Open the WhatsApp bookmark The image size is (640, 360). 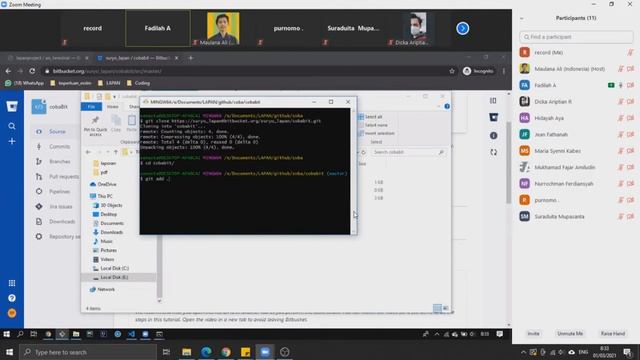tap(24, 83)
